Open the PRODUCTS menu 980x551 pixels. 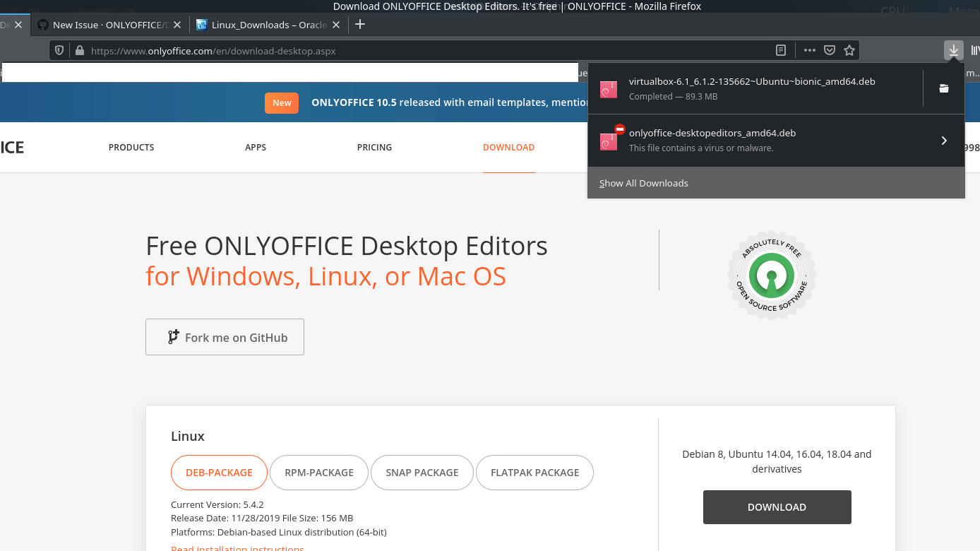(131, 148)
